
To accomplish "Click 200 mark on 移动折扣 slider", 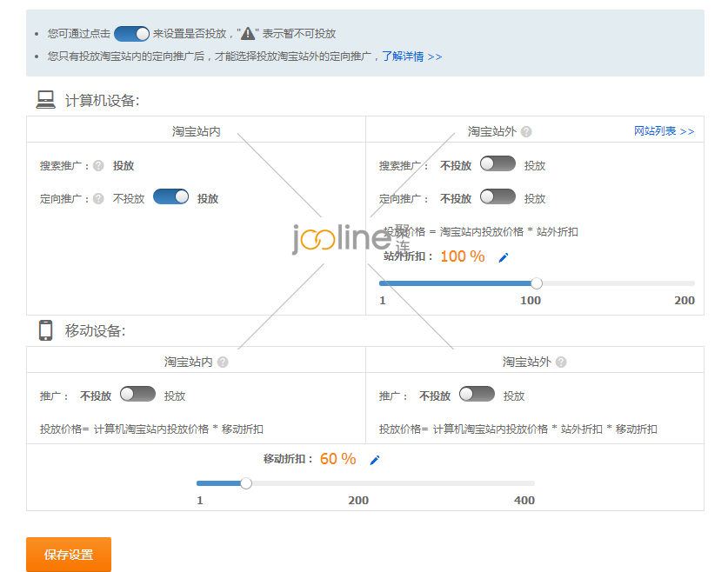I will (358, 501).
